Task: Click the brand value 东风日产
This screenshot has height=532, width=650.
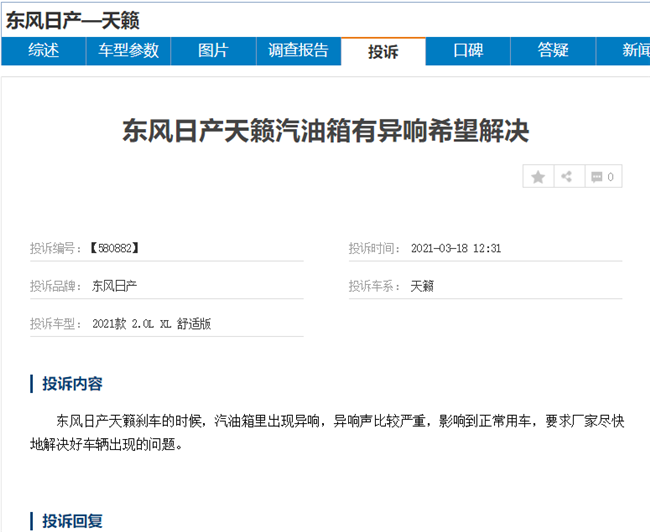Action: [x=114, y=286]
